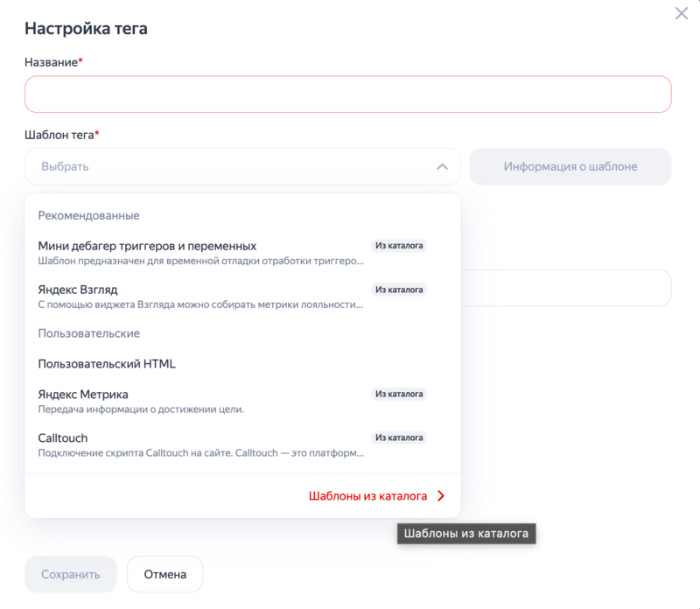
Task: Choose Яндекс Взгляд template
Action: pyautogui.click(x=78, y=290)
